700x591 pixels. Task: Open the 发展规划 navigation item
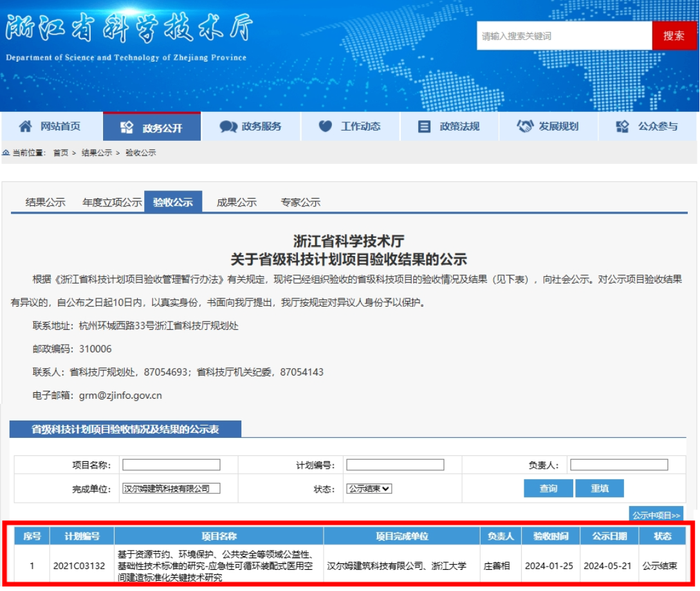[x=549, y=127]
